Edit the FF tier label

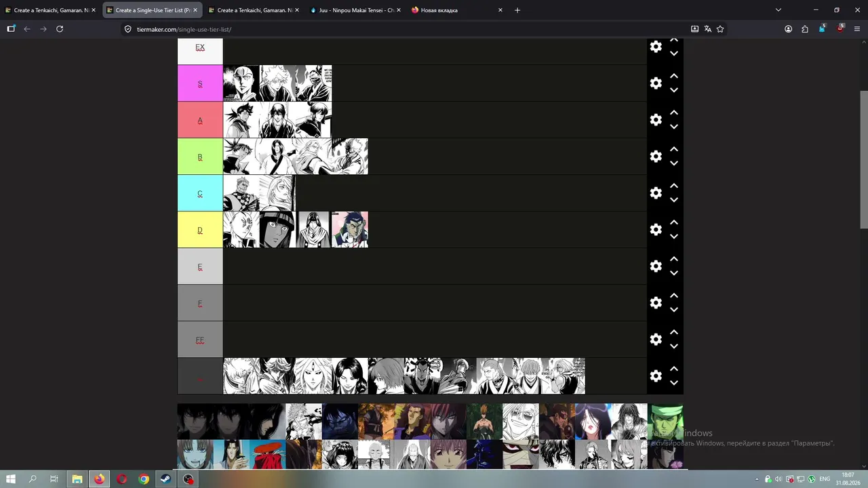coord(200,340)
